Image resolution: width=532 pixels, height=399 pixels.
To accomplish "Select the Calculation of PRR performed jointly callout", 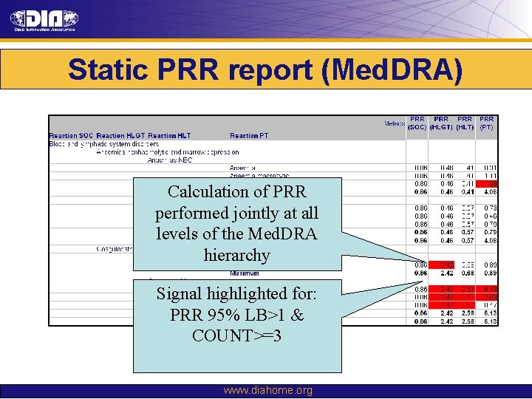I will coord(237,225).
